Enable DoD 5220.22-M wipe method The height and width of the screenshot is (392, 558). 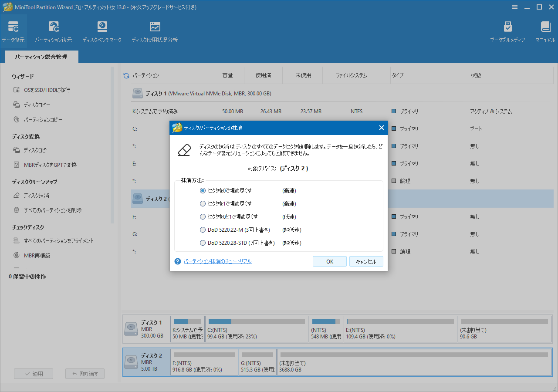[203, 230]
